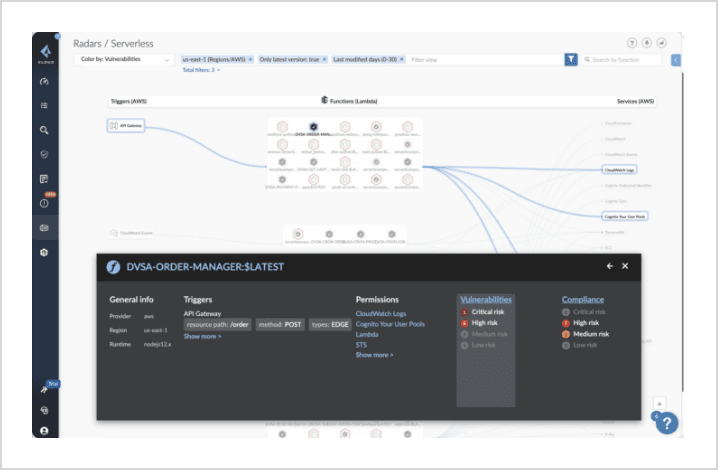Click the round blue help bubble

click(667, 423)
